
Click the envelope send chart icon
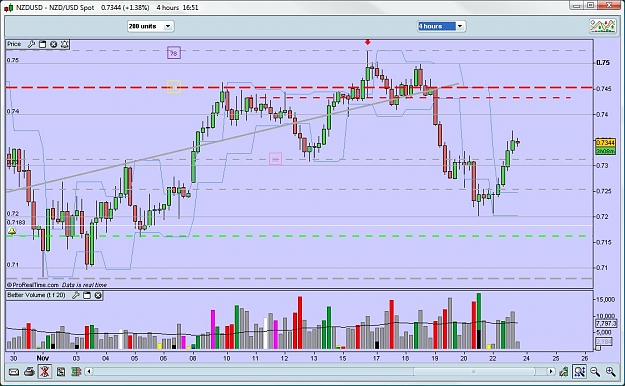[x=14, y=372]
